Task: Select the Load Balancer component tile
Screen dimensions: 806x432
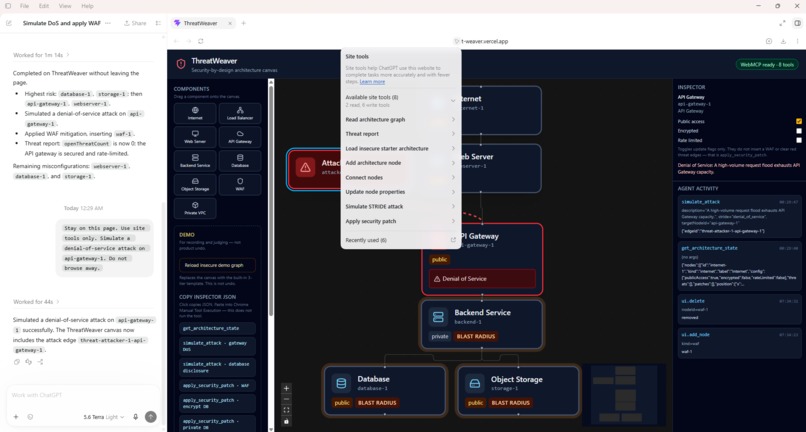Action: pyautogui.click(x=240, y=113)
